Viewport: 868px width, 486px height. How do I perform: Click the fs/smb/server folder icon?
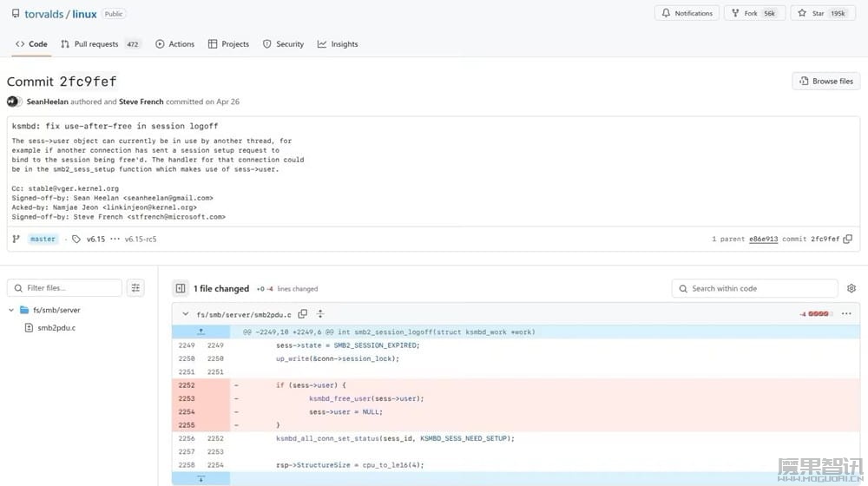[x=24, y=310]
